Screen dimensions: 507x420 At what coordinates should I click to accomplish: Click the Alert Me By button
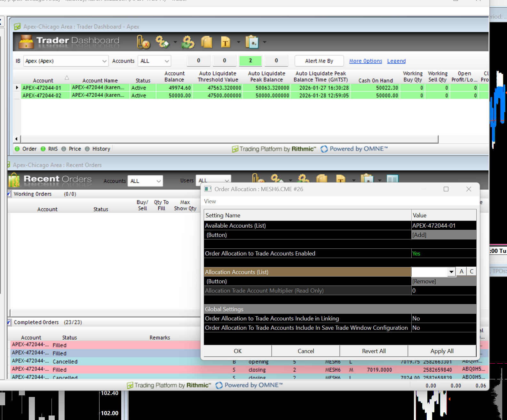pyautogui.click(x=319, y=61)
